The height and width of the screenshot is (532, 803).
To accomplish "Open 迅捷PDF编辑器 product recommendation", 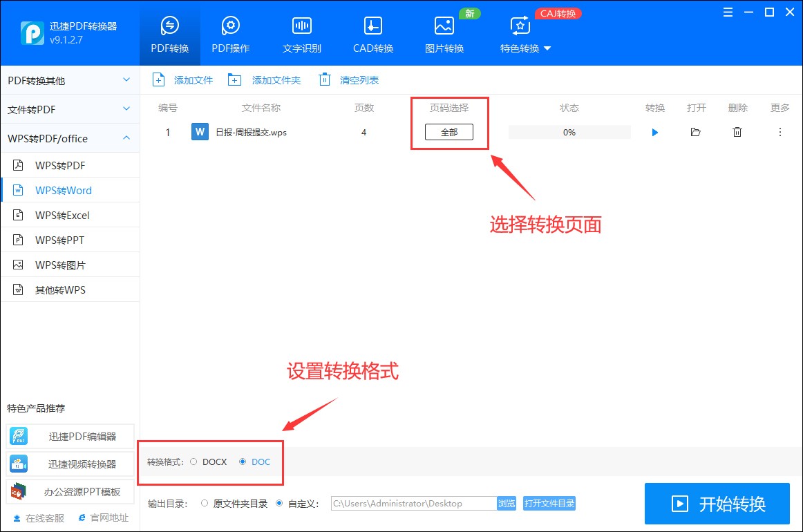I will click(x=70, y=436).
